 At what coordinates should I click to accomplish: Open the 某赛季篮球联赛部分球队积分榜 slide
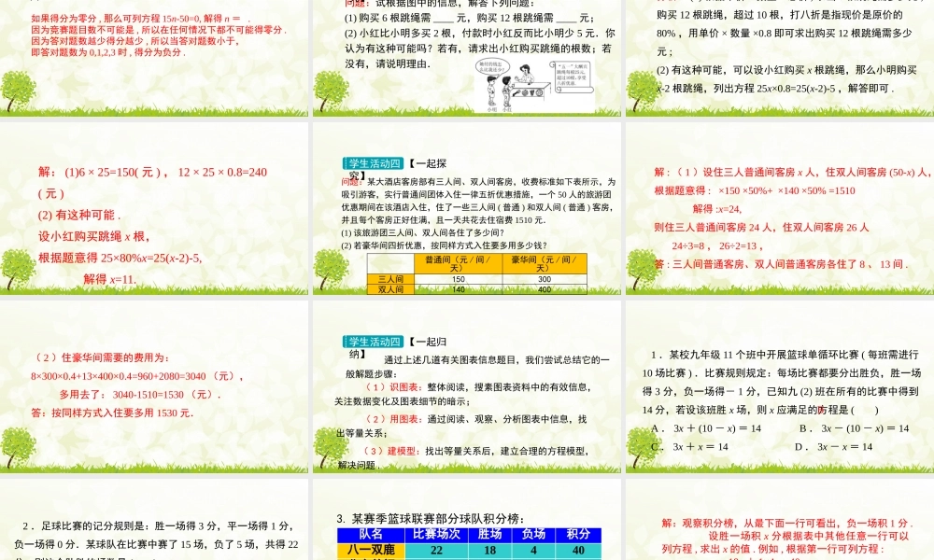[x=467, y=520]
